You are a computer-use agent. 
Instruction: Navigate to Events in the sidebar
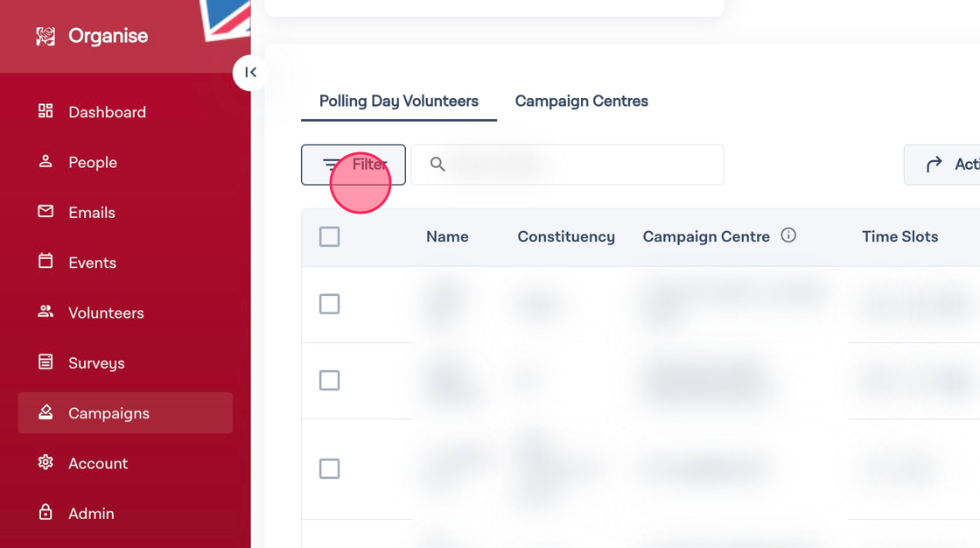pyautogui.click(x=92, y=263)
